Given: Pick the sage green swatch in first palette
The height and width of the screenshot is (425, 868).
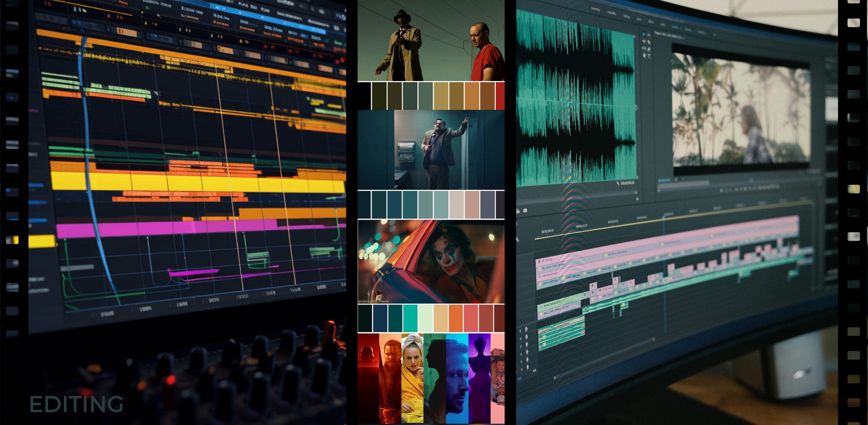Looking at the screenshot, I should coord(425,96).
